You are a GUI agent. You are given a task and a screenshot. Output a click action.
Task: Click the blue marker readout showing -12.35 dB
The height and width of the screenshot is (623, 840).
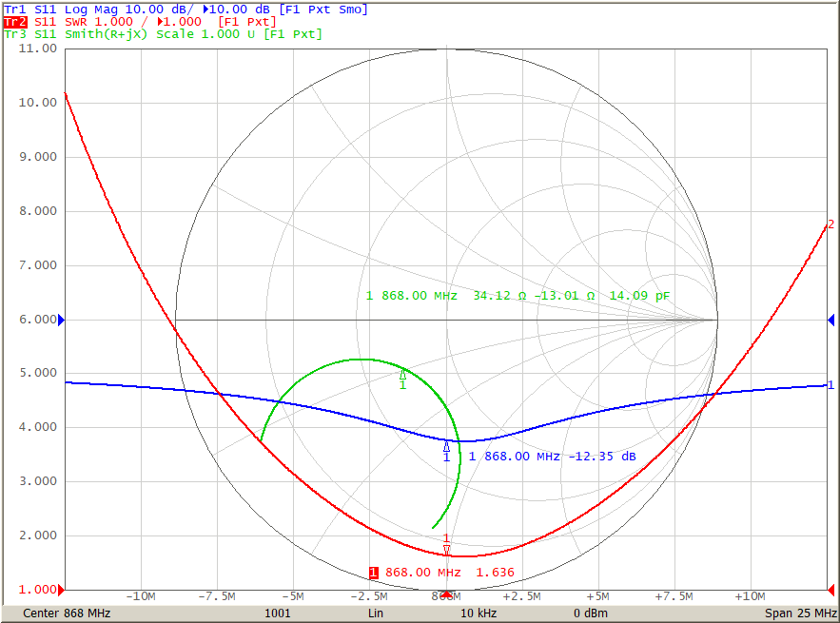pos(552,457)
